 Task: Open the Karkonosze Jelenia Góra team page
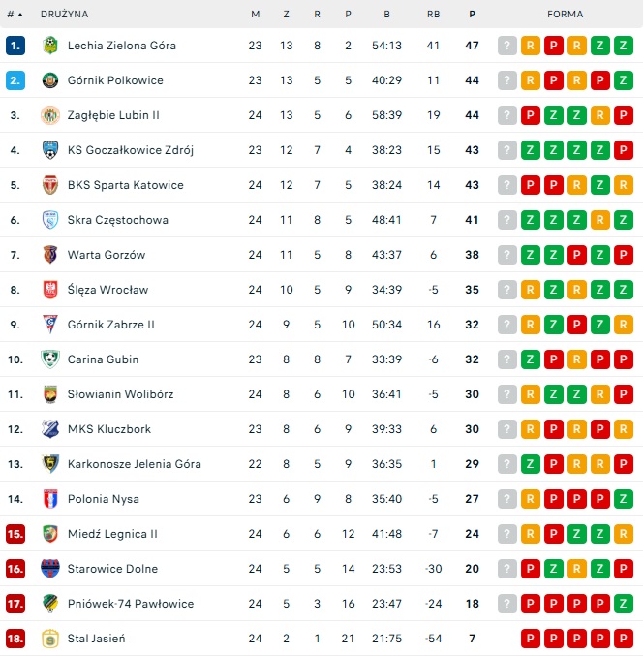click(x=135, y=464)
